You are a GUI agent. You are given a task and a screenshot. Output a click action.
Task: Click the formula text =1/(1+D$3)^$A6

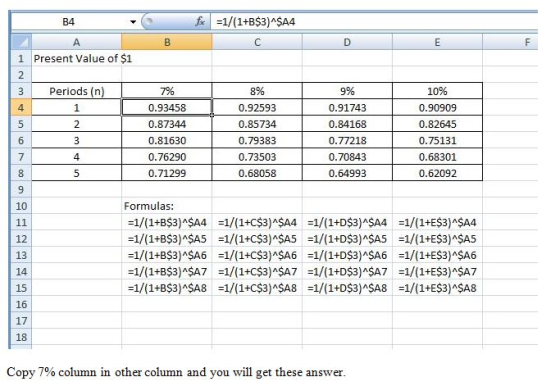(347, 255)
